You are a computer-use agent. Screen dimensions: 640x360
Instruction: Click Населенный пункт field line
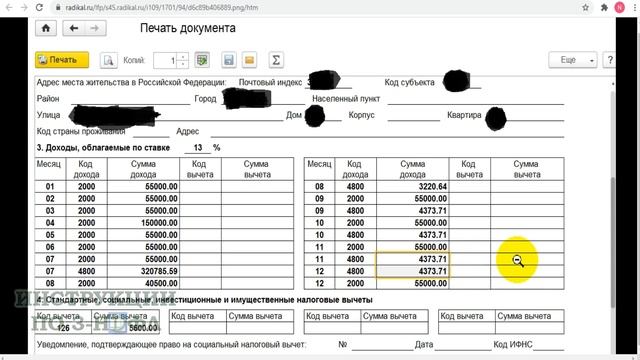(x=476, y=99)
